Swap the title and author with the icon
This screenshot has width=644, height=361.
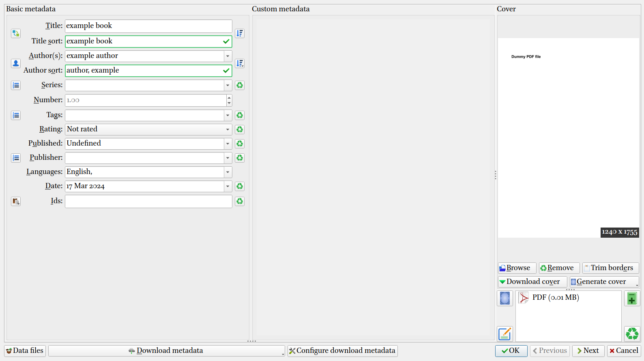(x=16, y=33)
